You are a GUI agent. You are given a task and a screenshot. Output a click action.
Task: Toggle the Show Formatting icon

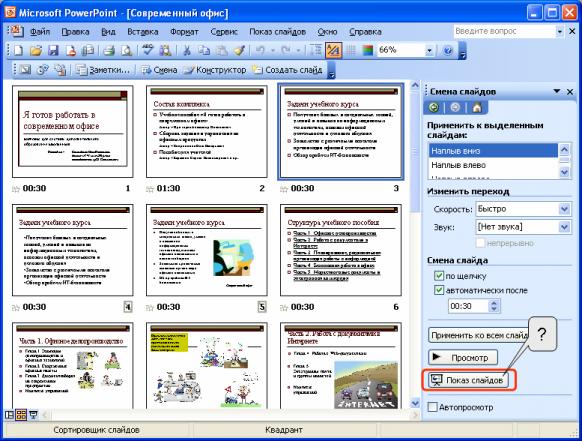[x=333, y=50]
